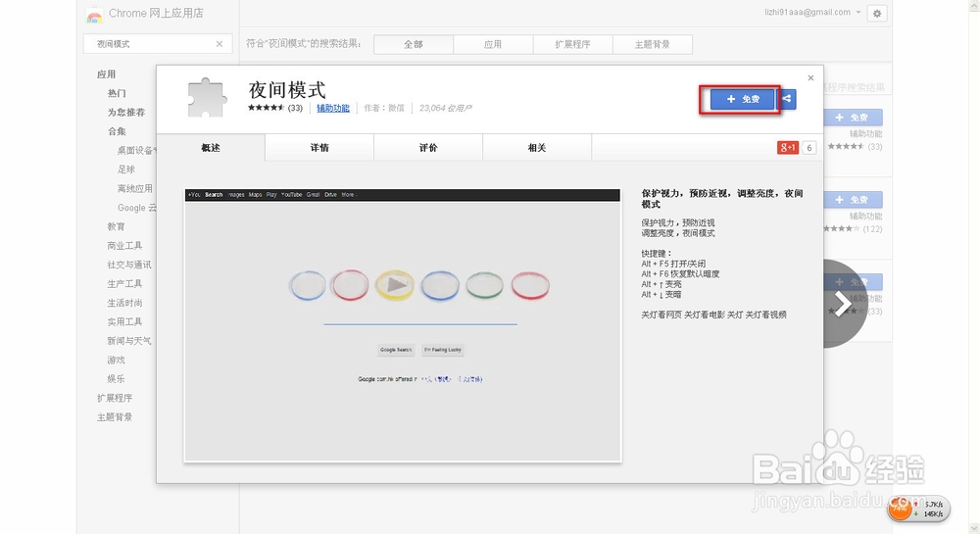The width and height of the screenshot is (980, 534).
Task: Open 生产工具 category in the sidebar
Action: 124,283
